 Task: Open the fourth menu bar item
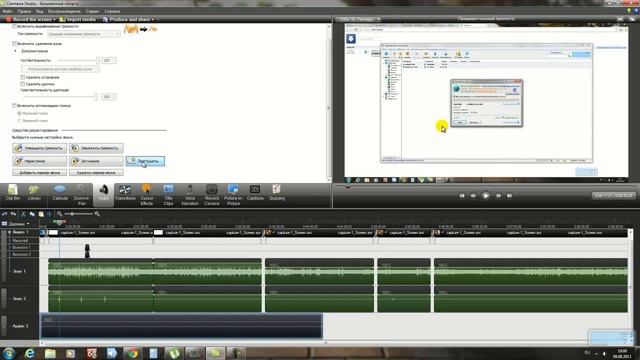pyautogui.click(x=64, y=11)
